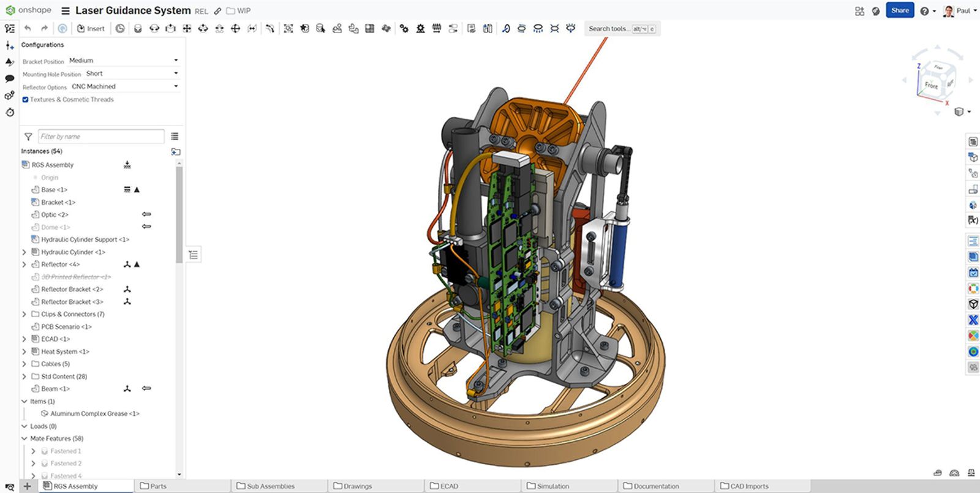Screen dimensions: 980x493
Task: Click the link icon beside document title
Action: pos(217,11)
